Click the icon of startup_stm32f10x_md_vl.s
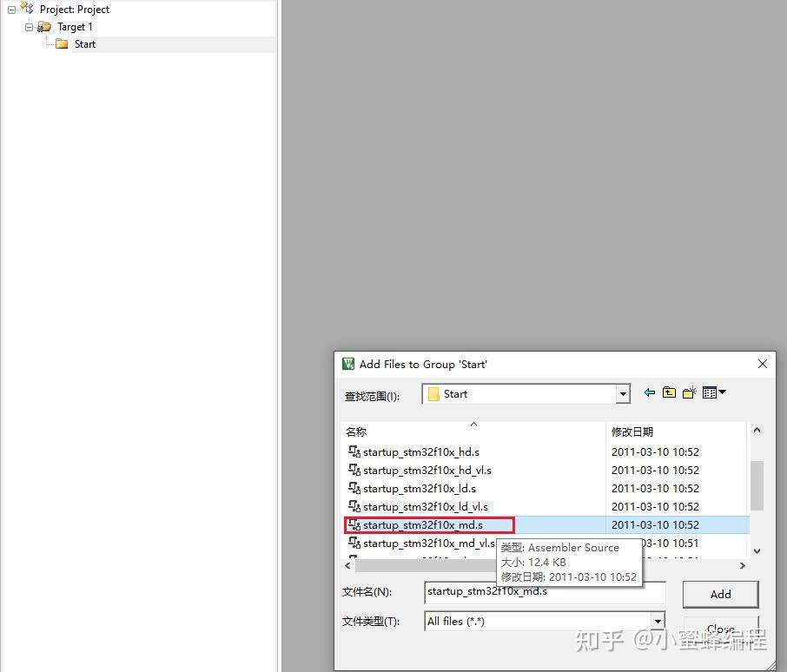 coord(354,543)
